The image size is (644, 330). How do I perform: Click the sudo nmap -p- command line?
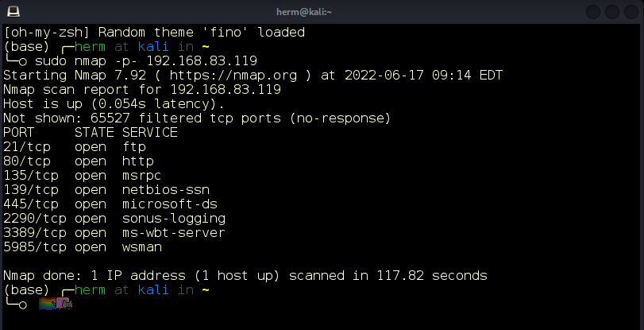[x=146, y=61]
